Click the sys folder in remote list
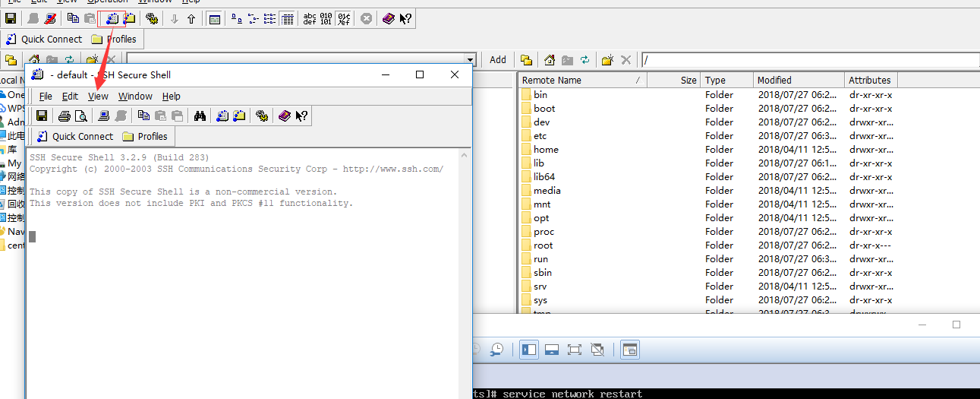 point(534,300)
